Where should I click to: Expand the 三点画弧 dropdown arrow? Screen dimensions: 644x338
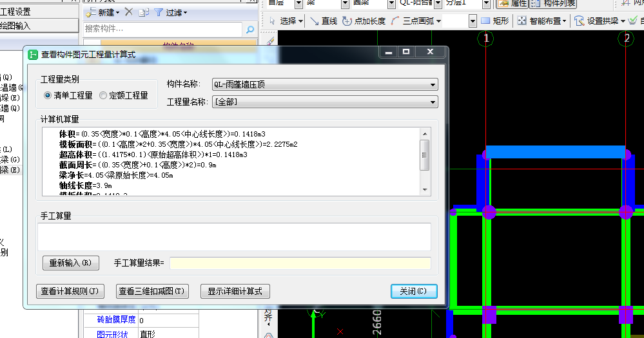(438, 21)
